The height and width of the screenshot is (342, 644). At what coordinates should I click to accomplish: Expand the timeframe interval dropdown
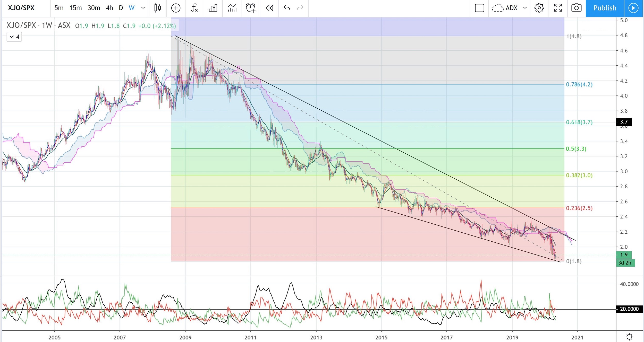click(143, 8)
